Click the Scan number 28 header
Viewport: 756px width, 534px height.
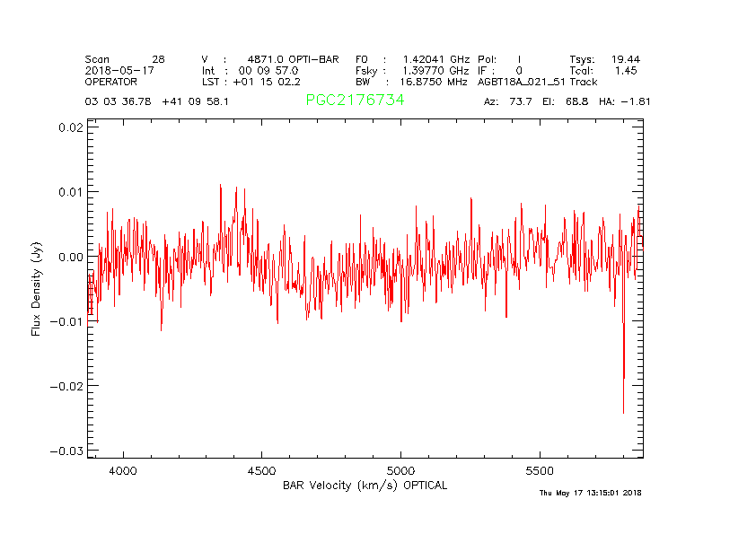(x=125, y=58)
